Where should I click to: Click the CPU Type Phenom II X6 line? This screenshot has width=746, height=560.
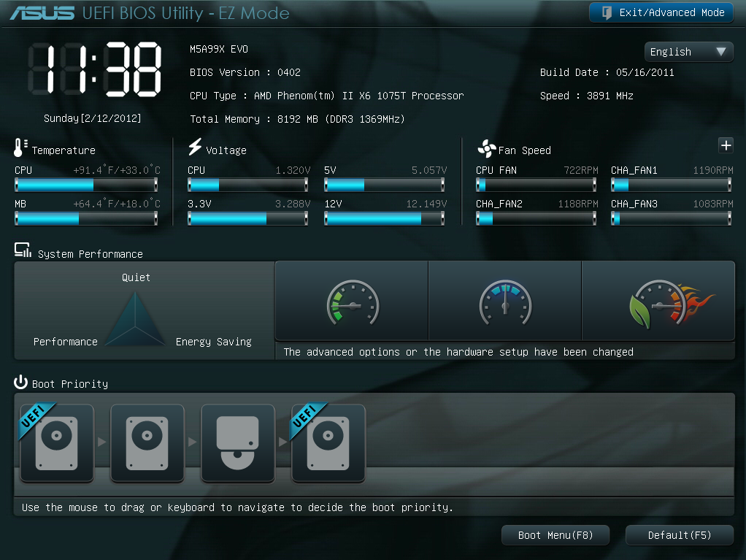tap(326, 96)
